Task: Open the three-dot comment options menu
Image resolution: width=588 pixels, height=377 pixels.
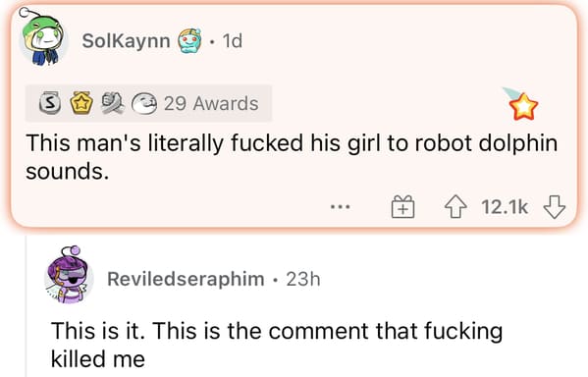Action: 340,207
